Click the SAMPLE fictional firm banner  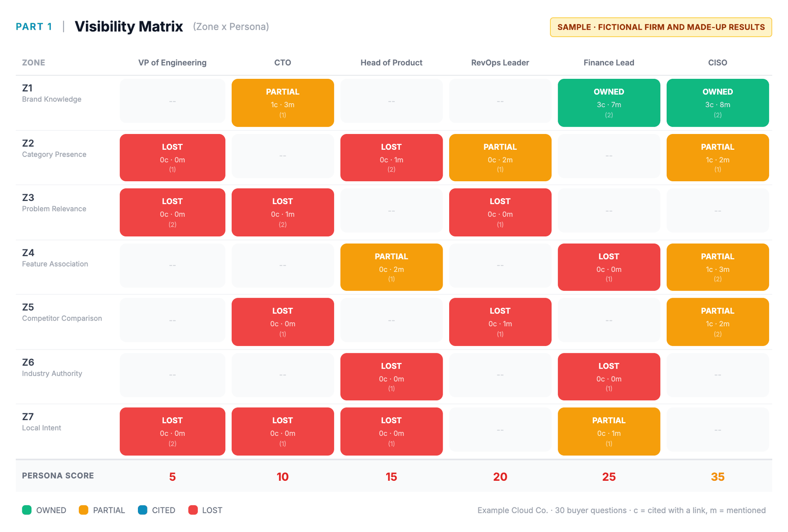pyautogui.click(x=661, y=27)
